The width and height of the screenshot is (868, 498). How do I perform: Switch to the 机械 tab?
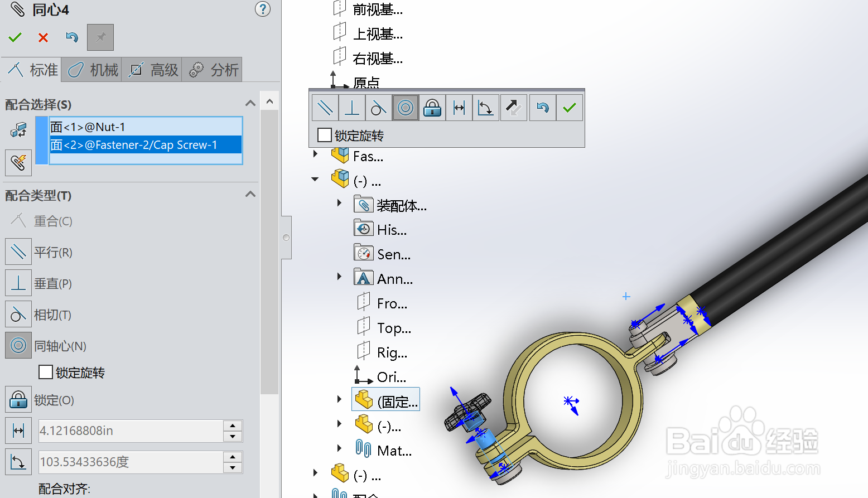91,70
